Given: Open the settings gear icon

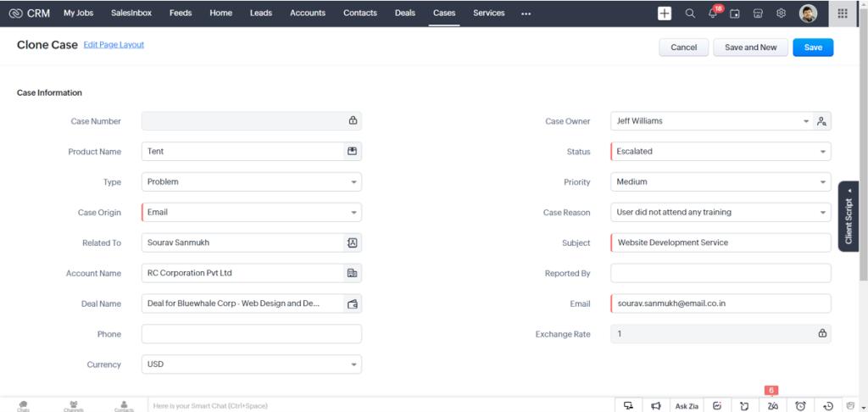Looking at the screenshot, I should point(781,14).
